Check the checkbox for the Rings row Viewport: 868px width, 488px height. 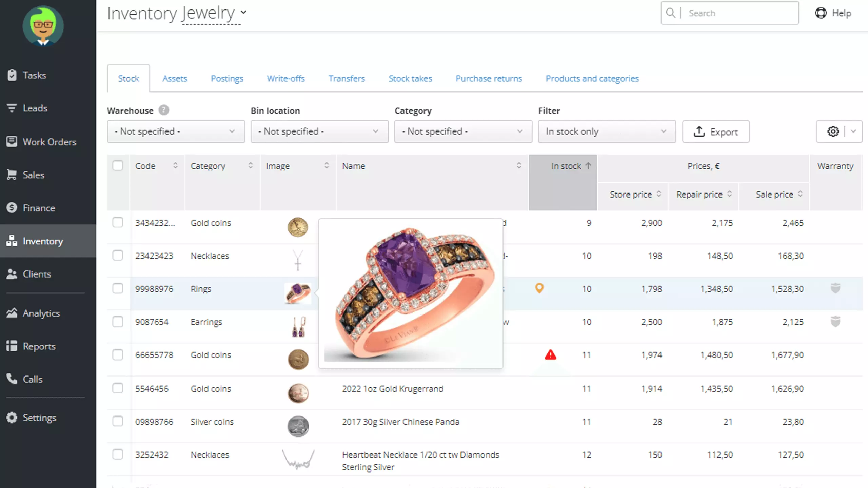[x=118, y=288]
